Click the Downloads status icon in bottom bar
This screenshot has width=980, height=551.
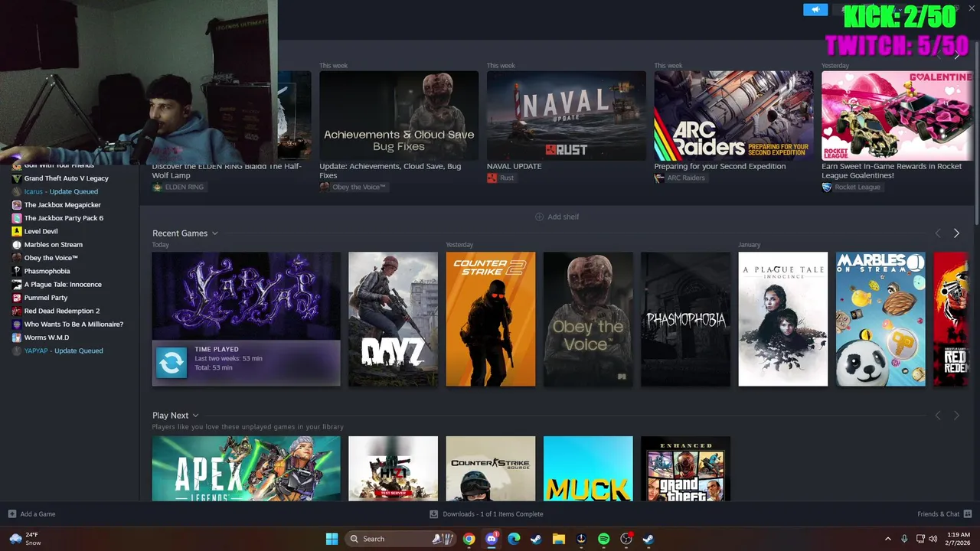point(434,514)
